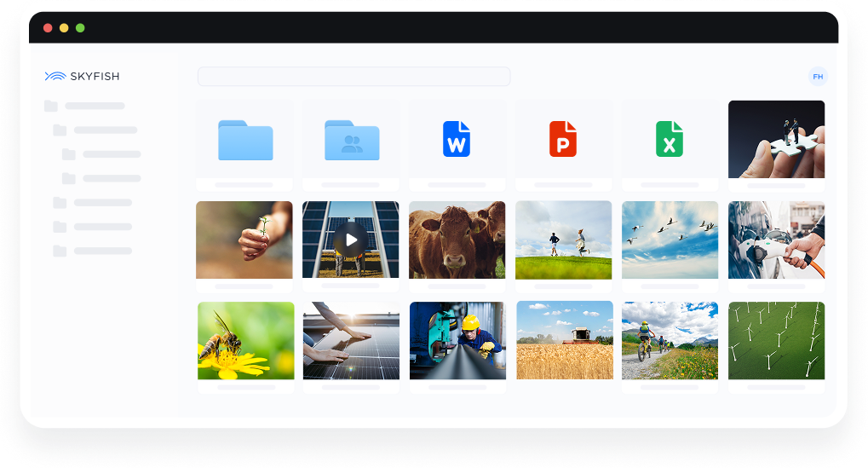
Task: Open the combine harvester wheat field photo
Action: tap(564, 340)
